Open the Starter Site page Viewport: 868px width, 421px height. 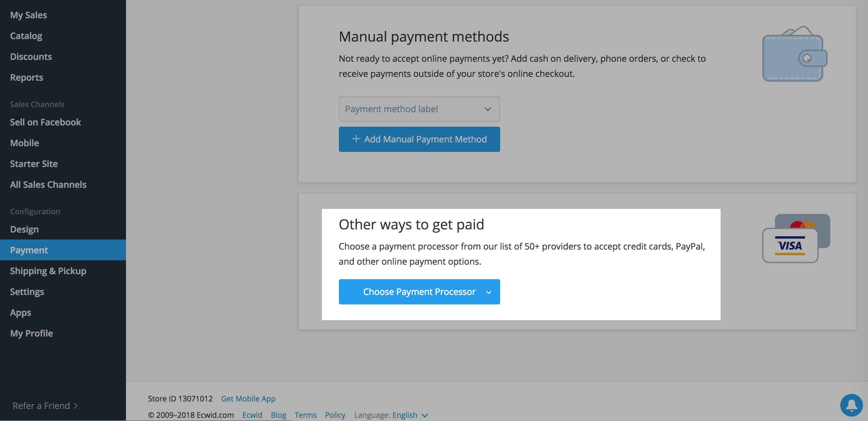[x=34, y=164]
